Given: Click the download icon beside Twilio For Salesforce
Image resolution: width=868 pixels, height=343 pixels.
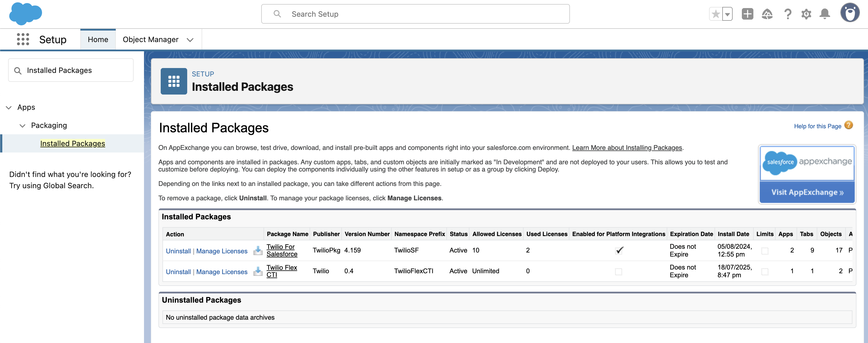Looking at the screenshot, I should click(258, 250).
